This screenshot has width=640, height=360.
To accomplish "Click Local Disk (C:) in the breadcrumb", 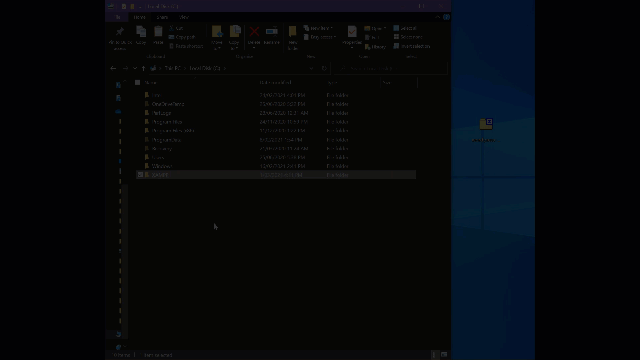I will point(205,68).
